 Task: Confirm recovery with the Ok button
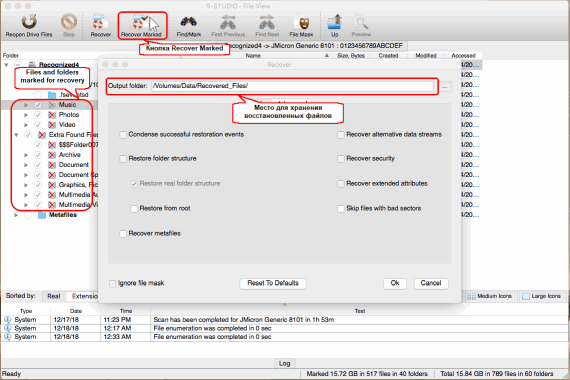point(395,283)
